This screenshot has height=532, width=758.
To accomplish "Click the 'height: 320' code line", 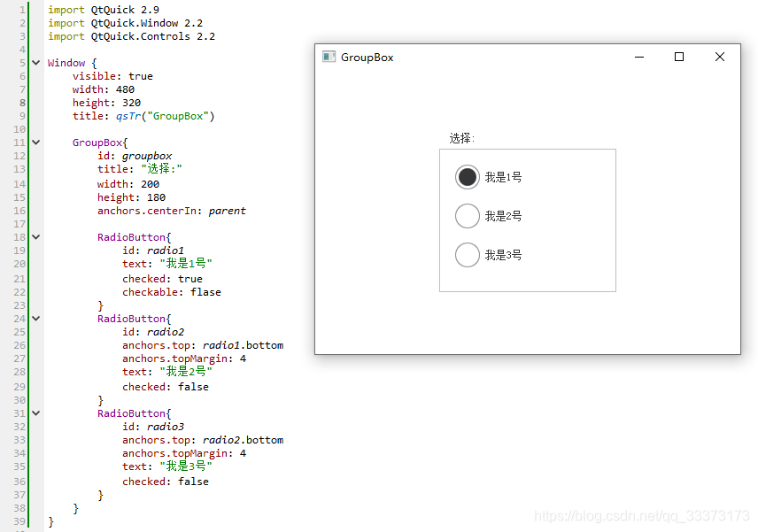I will [x=106, y=103].
